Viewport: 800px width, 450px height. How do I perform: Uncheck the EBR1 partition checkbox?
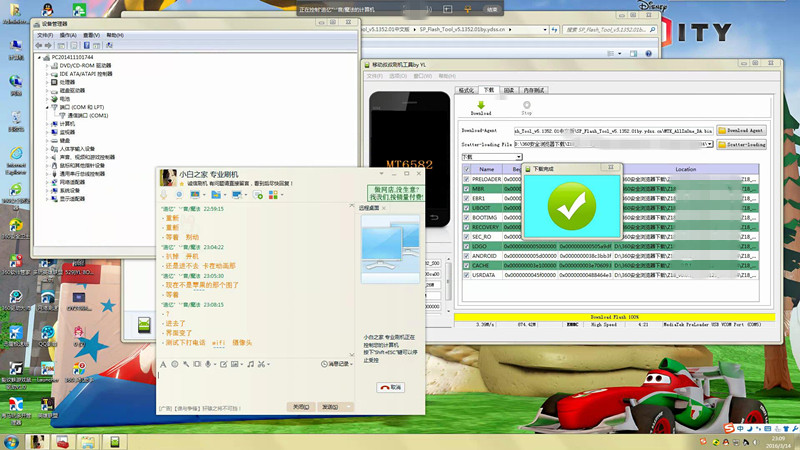click(x=466, y=198)
